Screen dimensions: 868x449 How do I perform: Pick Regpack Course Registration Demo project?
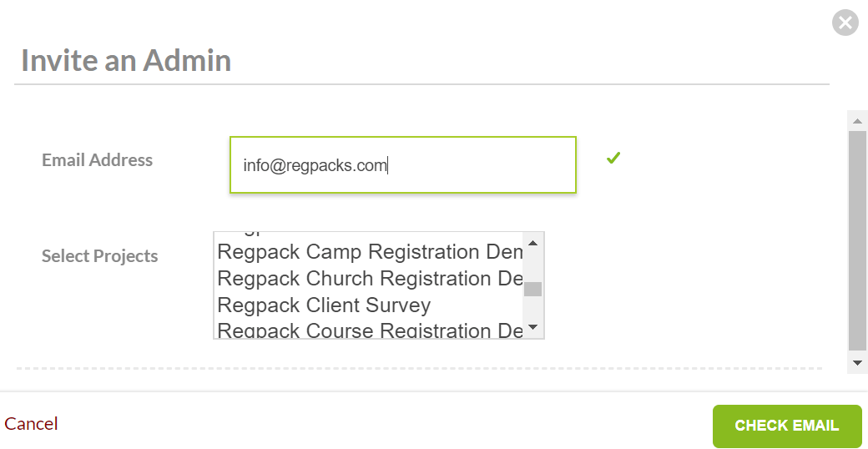point(370,330)
